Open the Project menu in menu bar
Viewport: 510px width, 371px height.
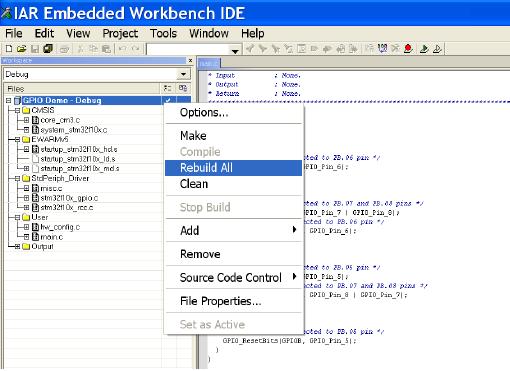tap(120, 33)
